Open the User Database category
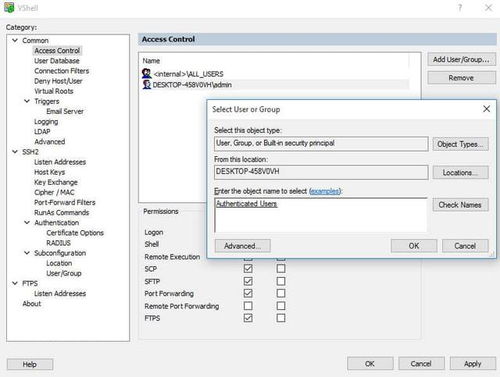This screenshot has width=500, height=377. (x=57, y=61)
